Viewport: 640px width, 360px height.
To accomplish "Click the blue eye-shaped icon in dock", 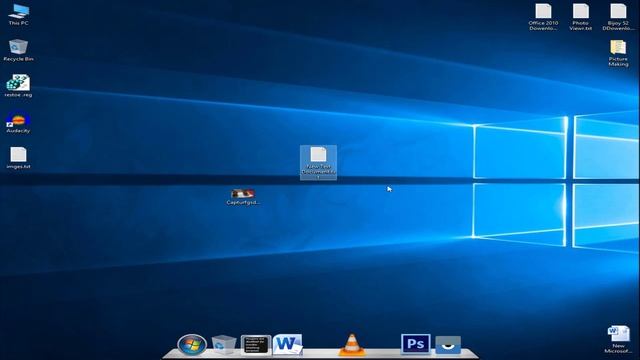I will (448, 345).
